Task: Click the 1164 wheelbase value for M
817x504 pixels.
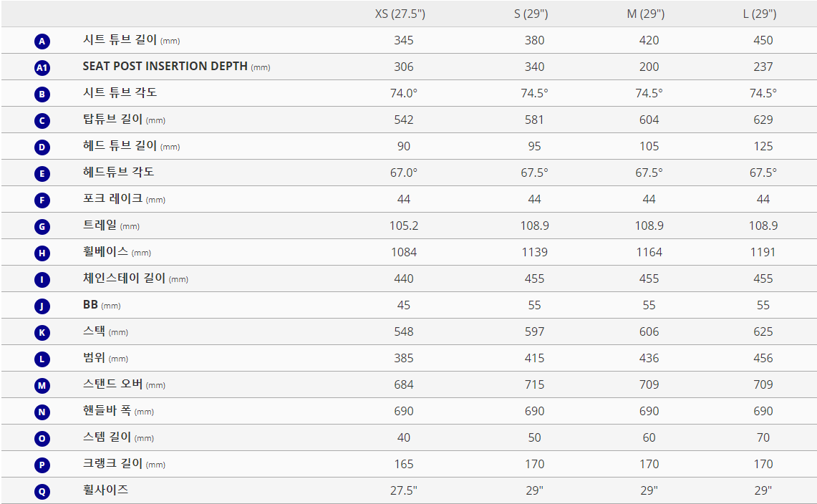Action: (x=649, y=252)
